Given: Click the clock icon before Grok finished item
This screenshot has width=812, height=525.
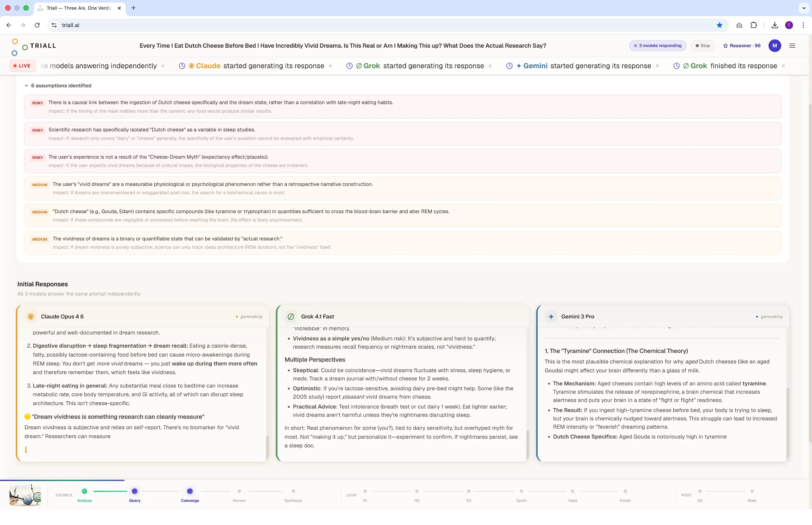Looking at the screenshot, I should click(676, 66).
